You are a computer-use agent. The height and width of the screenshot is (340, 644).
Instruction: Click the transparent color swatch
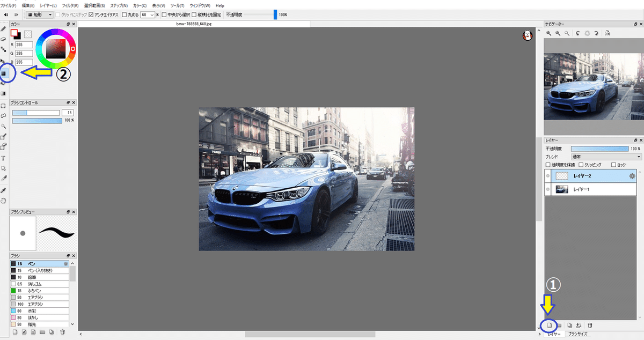27,34
